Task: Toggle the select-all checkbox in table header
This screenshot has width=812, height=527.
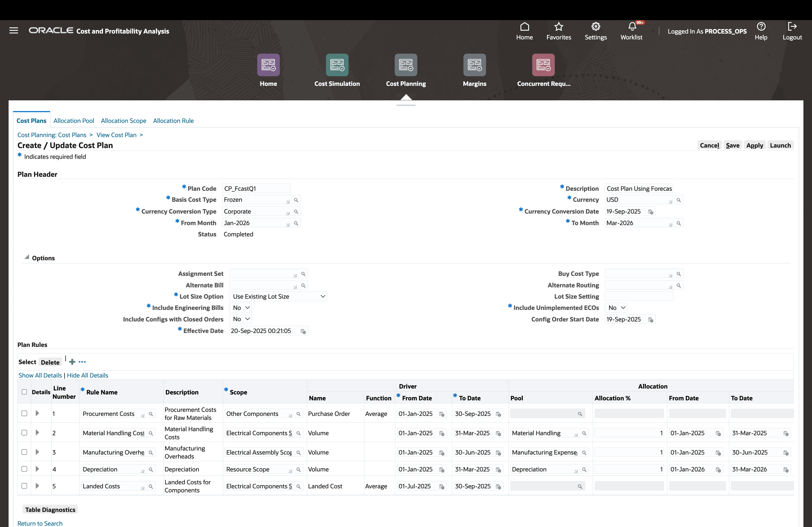Action: (24, 392)
